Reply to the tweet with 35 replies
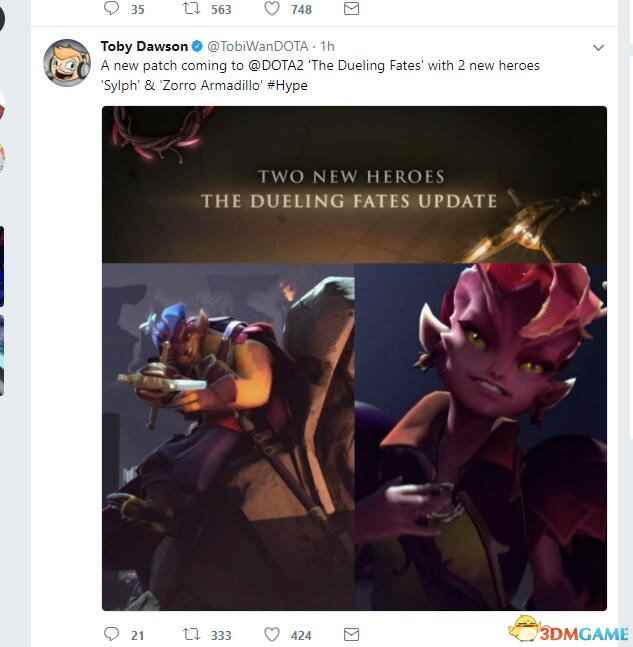This screenshot has width=633, height=647. pyautogui.click(x=111, y=9)
